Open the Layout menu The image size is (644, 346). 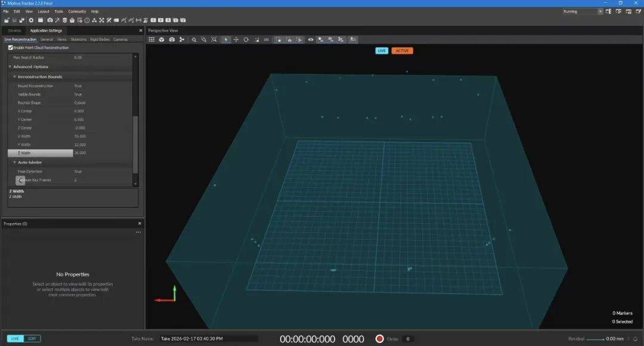click(x=44, y=11)
